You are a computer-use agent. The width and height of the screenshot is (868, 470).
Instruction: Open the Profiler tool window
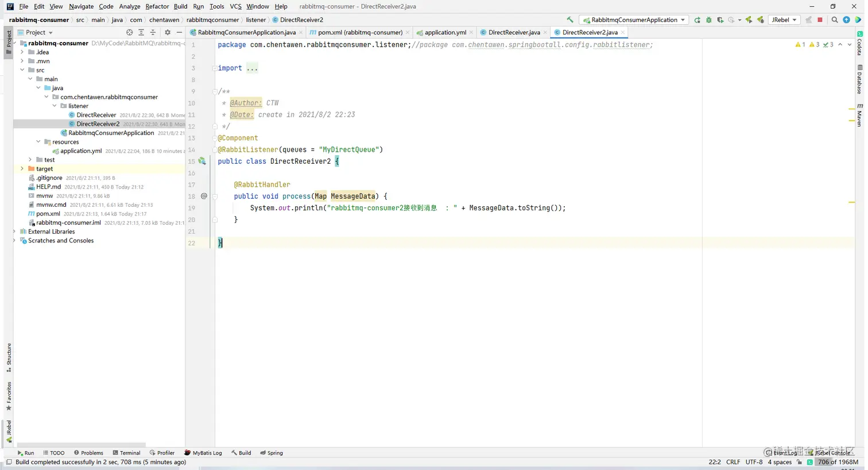(x=162, y=453)
